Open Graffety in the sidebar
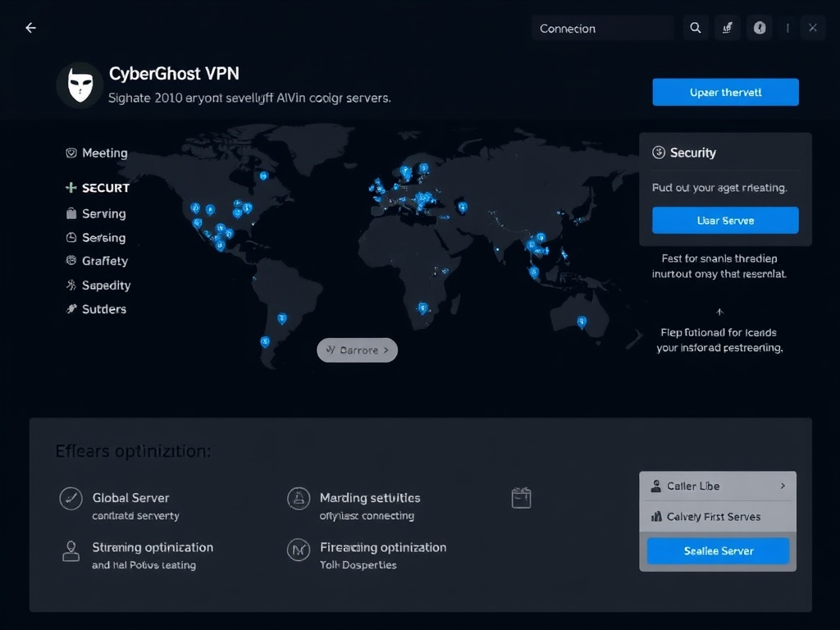The height and width of the screenshot is (630, 840). pyautogui.click(x=97, y=260)
